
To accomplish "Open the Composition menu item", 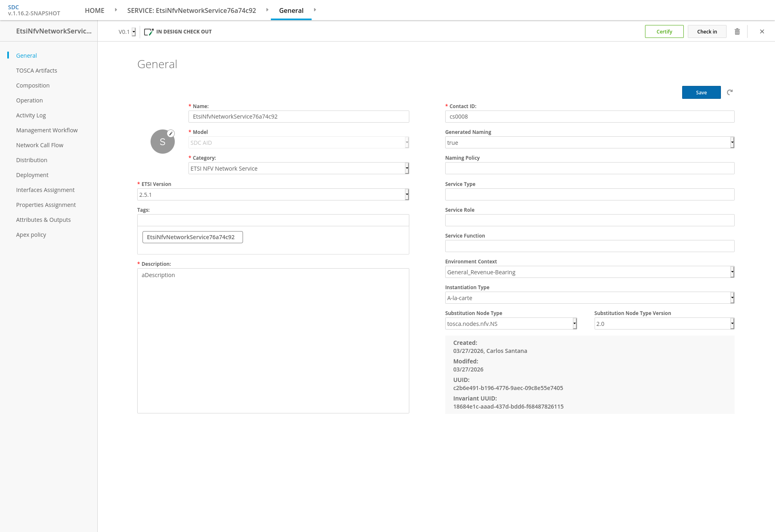I will click(33, 86).
